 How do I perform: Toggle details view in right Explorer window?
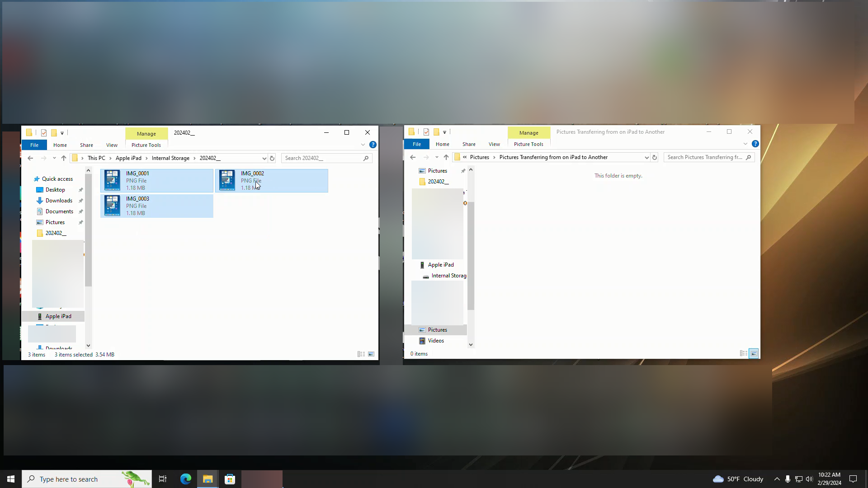(x=744, y=353)
